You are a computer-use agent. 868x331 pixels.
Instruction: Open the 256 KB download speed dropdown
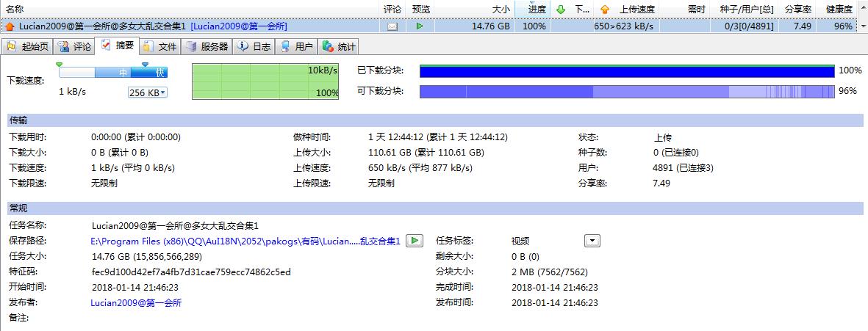click(x=148, y=92)
